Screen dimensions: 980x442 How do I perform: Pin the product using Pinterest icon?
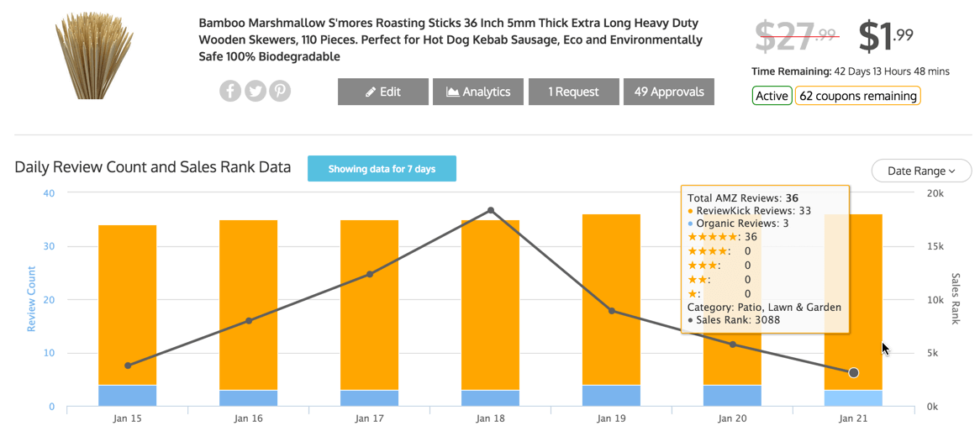[x=280, y=92]
